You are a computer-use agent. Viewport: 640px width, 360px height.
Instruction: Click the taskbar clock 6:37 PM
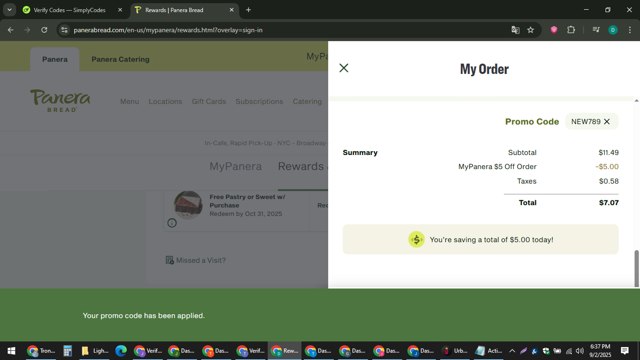pyautogui.click(x=600, y=351)
